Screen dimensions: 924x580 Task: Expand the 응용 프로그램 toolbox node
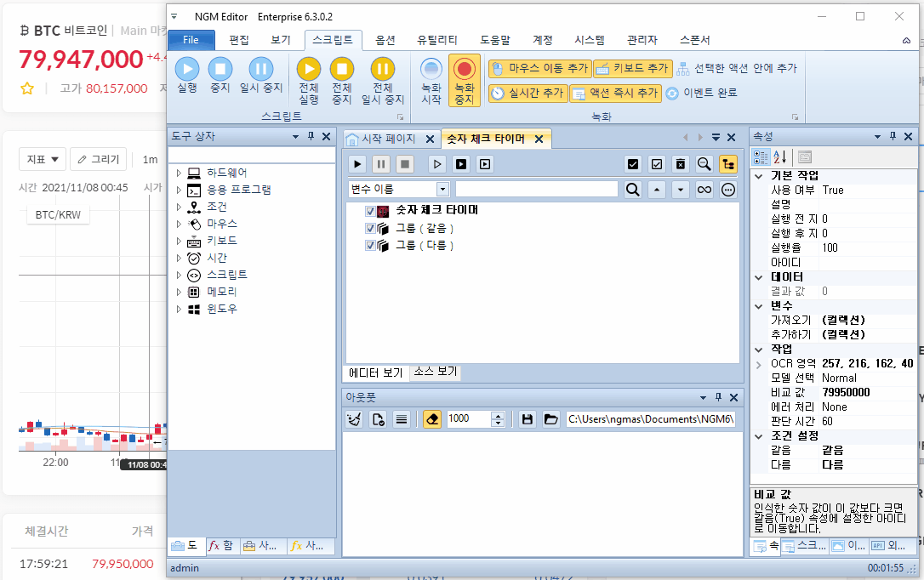pyautogui.click(x=179, y=190)
